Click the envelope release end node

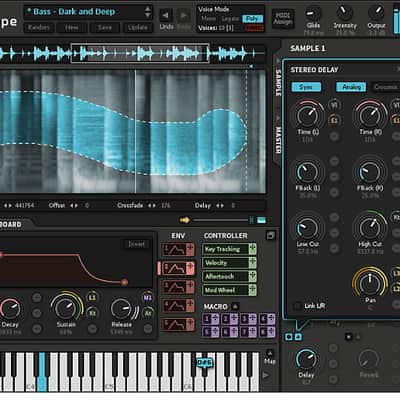click(124, 282)
